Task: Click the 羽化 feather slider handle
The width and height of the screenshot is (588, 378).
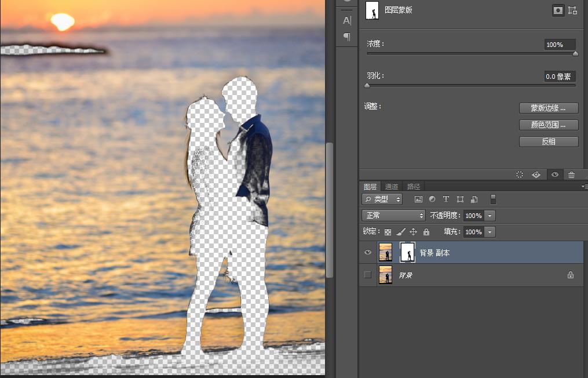Action: pos(367,85)
